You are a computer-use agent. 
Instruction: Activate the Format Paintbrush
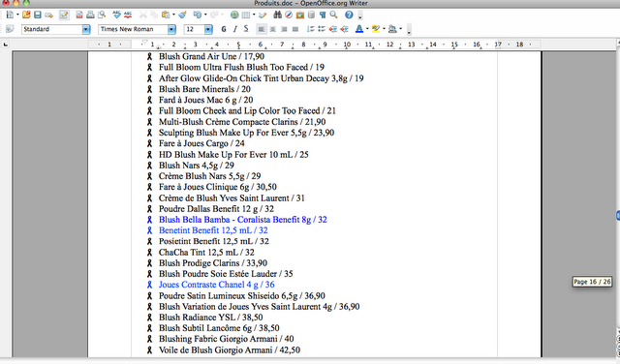pos(182,15)
